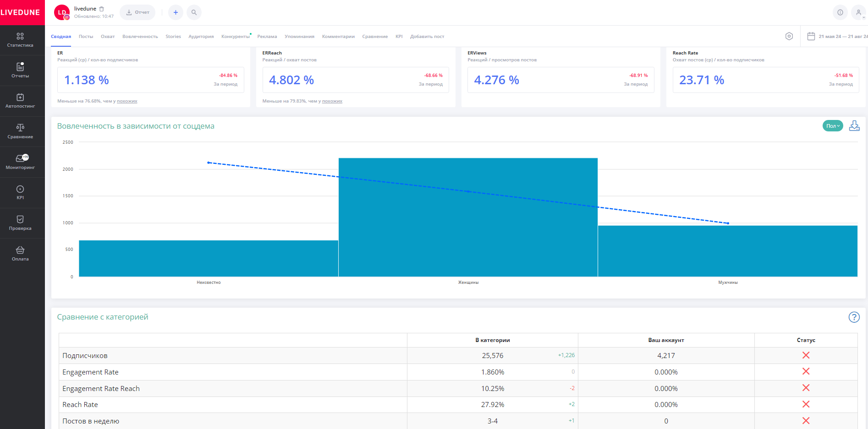This screenshot has height=429, width=868.
Task: Click the В категории column header
Action: pos(493,340)
